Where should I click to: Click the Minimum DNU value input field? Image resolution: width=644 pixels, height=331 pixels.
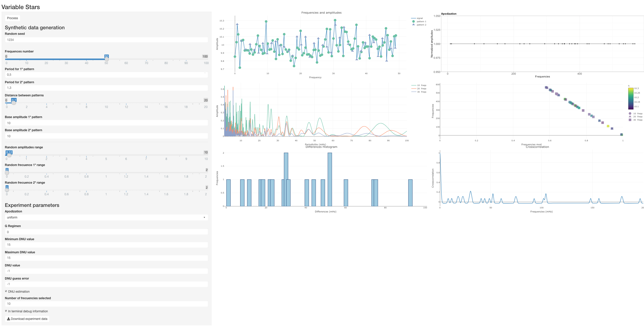(106, 245)
